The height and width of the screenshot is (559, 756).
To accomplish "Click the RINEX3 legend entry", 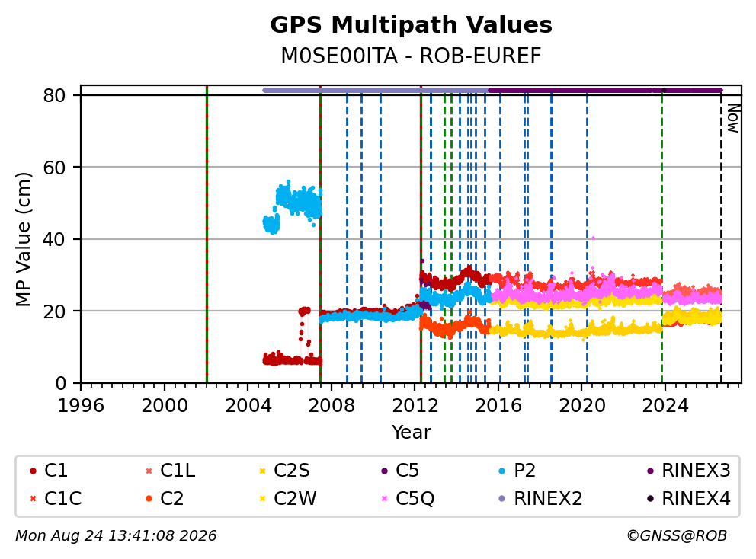I will [x=688, y=471].
